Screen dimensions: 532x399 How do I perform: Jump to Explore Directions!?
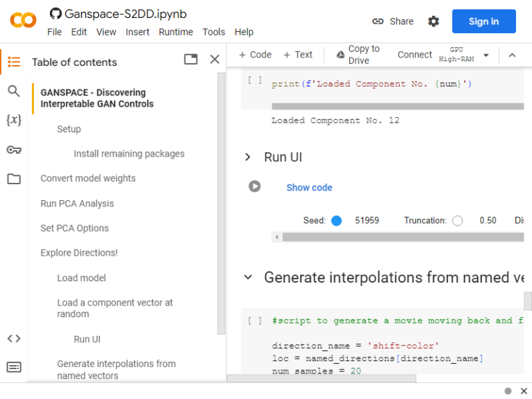(79, 253)
